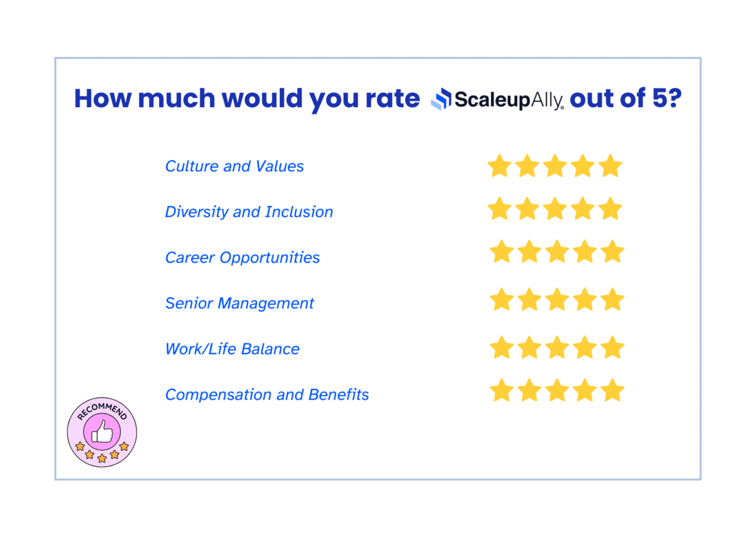Select fourth star for Work/Life Balance

point(585,347)
